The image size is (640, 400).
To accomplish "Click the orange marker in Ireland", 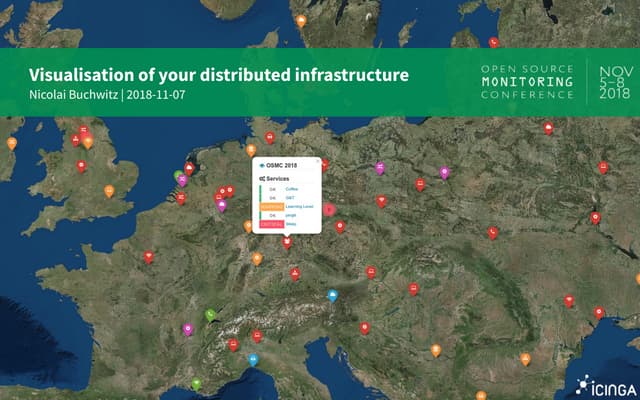I will pyautogui.click(x=12, y=143).
